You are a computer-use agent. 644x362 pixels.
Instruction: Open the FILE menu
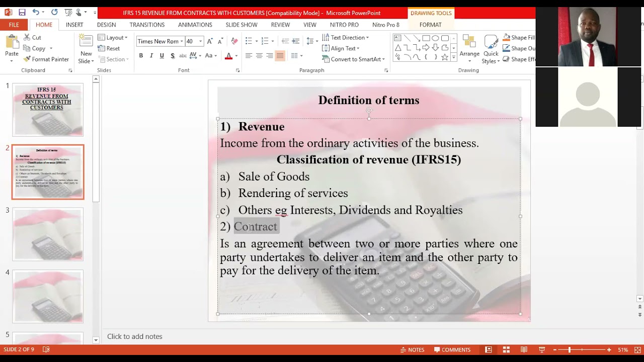(14, 25)
